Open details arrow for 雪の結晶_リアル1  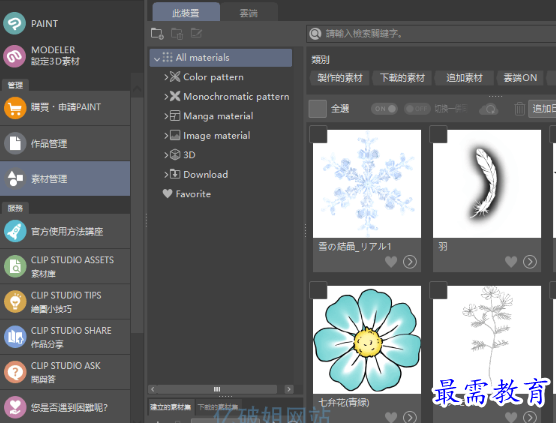click(x=410, y=262)
